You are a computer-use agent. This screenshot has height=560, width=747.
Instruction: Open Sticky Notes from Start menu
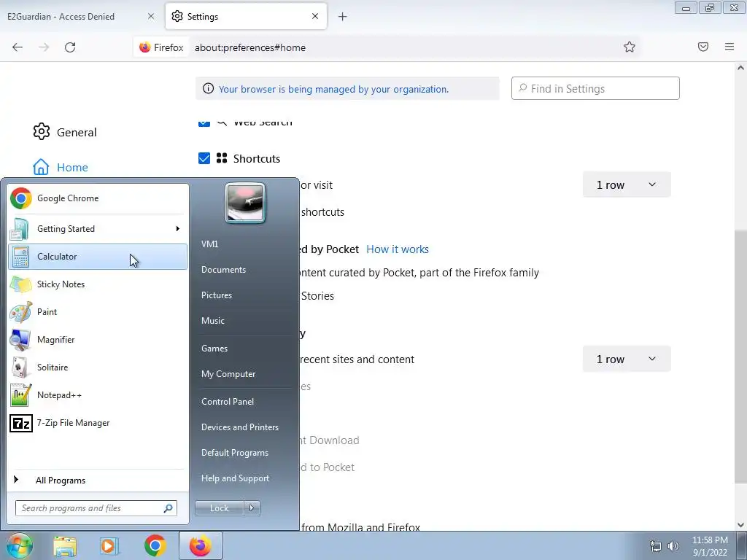click(98, 284)
